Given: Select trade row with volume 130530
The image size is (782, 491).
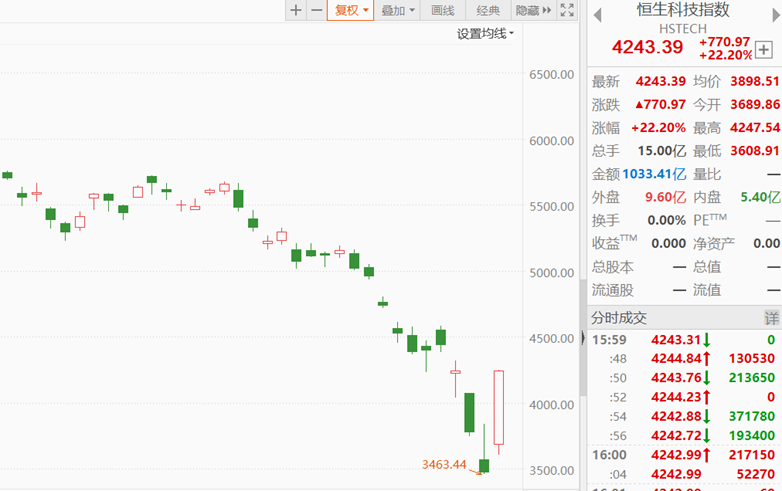Looking at the screenshot, I should [x=684, y=358].
